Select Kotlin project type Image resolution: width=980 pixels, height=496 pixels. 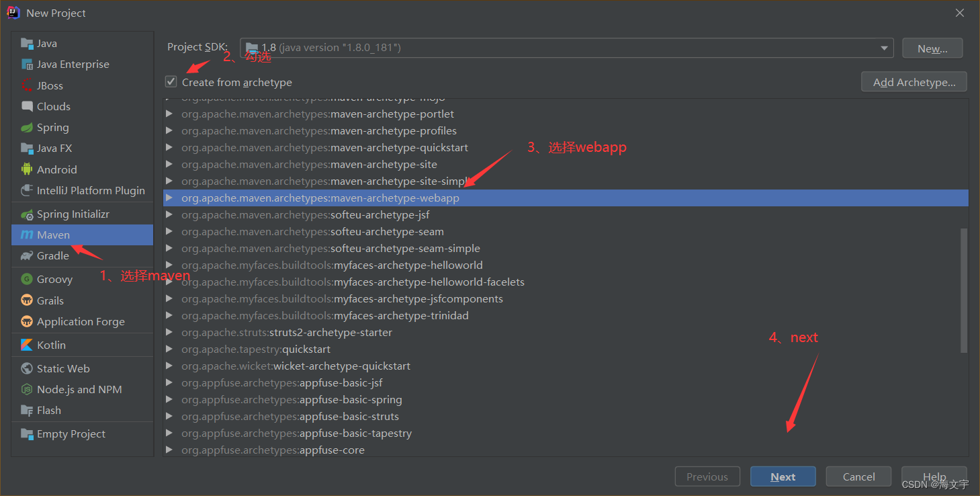[82, 345]
